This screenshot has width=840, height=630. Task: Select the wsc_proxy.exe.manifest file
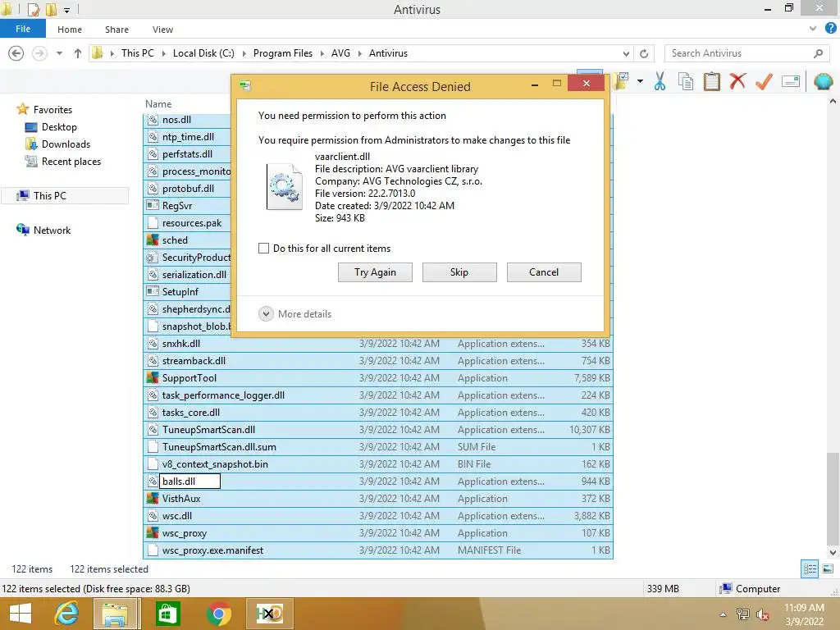[x=378, y=550]
